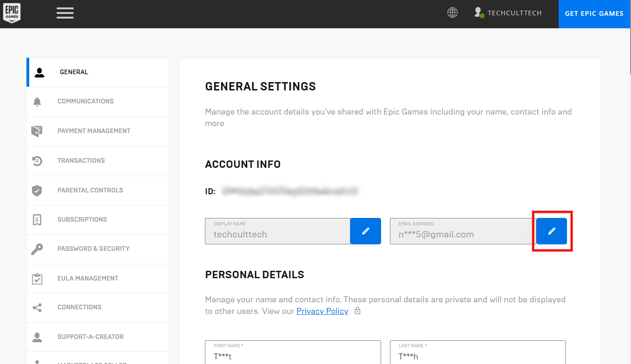Image resolution: width=631 pixels, height=364 pixels.
Task: Open the PASSWORD & SECURITY tab
Action: tap(98, 249)
